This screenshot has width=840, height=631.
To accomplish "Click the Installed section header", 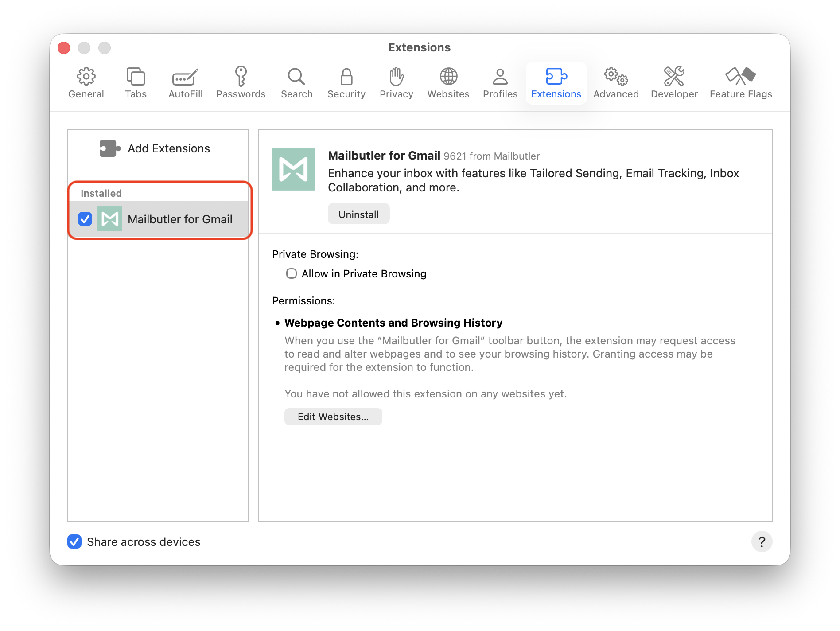I will coord(101,193).
